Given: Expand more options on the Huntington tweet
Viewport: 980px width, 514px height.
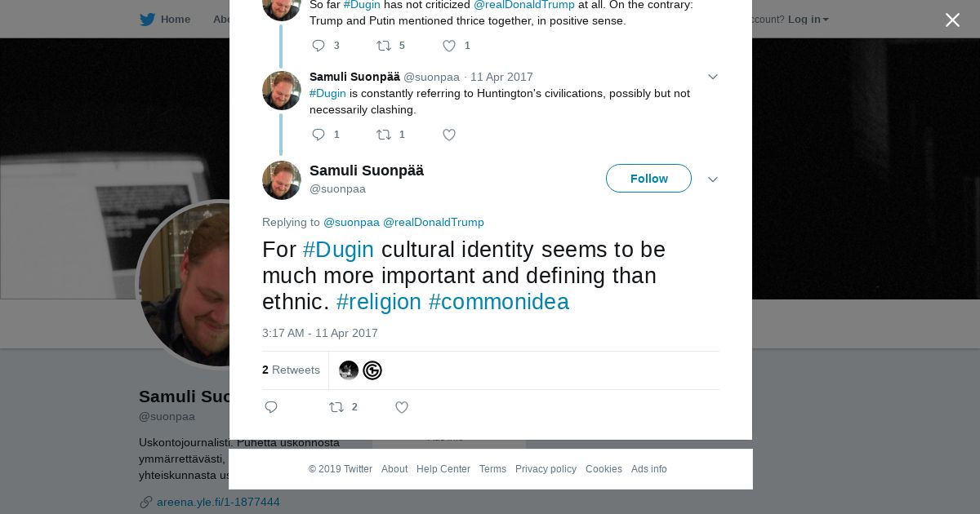Looking at the screenshot, I should pos(713,77).
